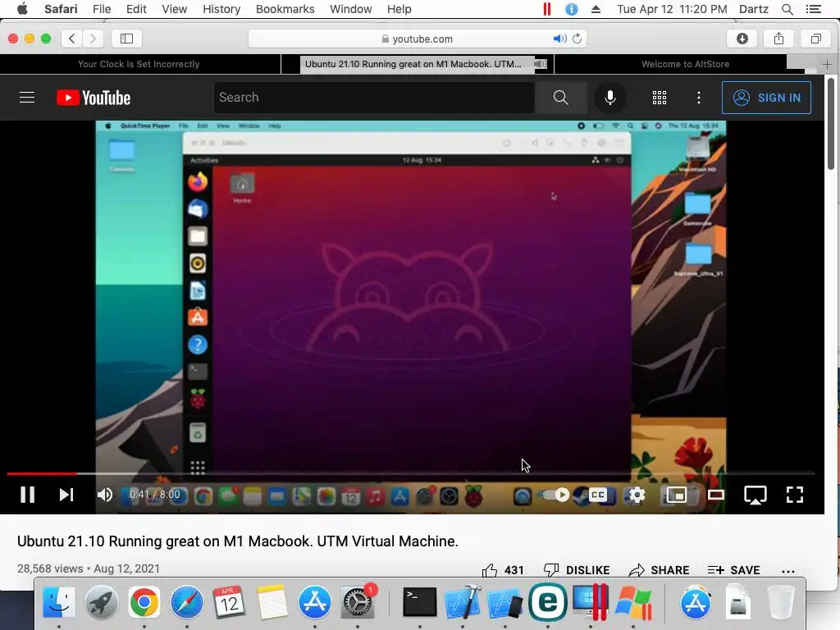Open the player settings gear
840x630 pixels.
pyautogui.click(x=637, y=495)
